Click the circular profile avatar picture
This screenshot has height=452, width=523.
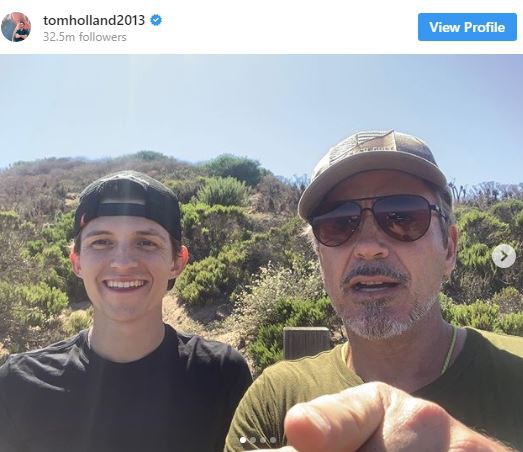pos(16,27)
